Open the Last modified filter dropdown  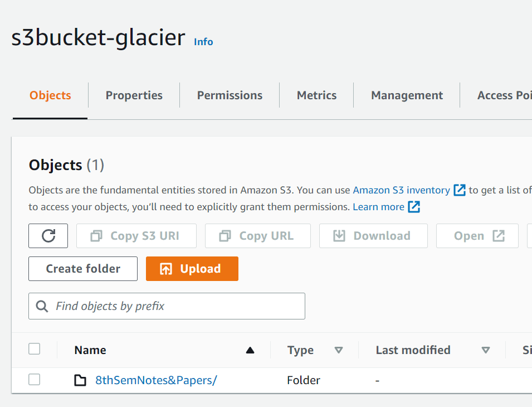[486, 350]
